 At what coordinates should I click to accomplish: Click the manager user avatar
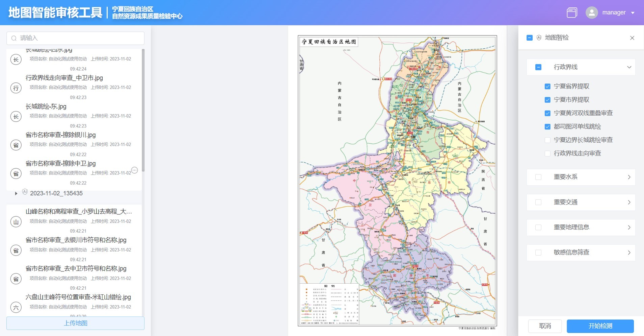coord(592,13)
